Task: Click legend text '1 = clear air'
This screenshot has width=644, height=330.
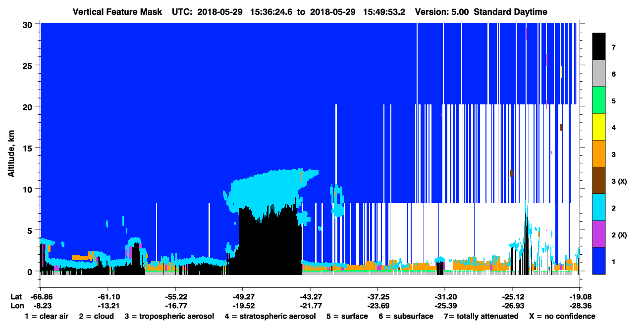Action: [47, 316]
